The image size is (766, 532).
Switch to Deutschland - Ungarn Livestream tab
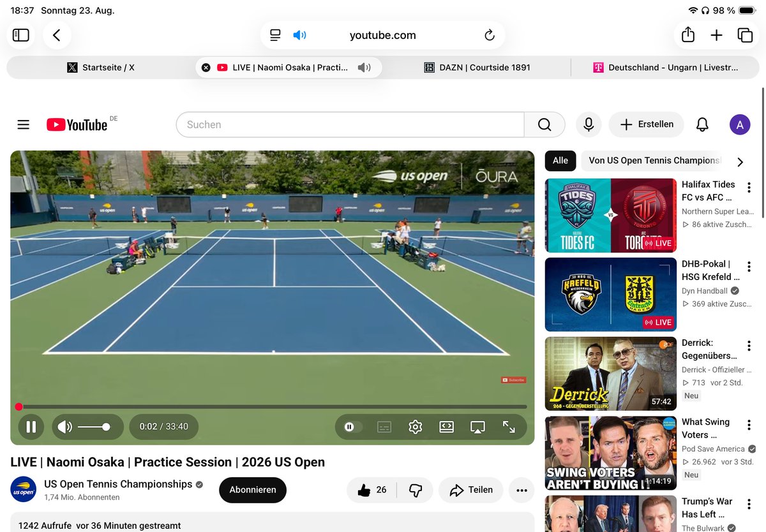[665, 67]
